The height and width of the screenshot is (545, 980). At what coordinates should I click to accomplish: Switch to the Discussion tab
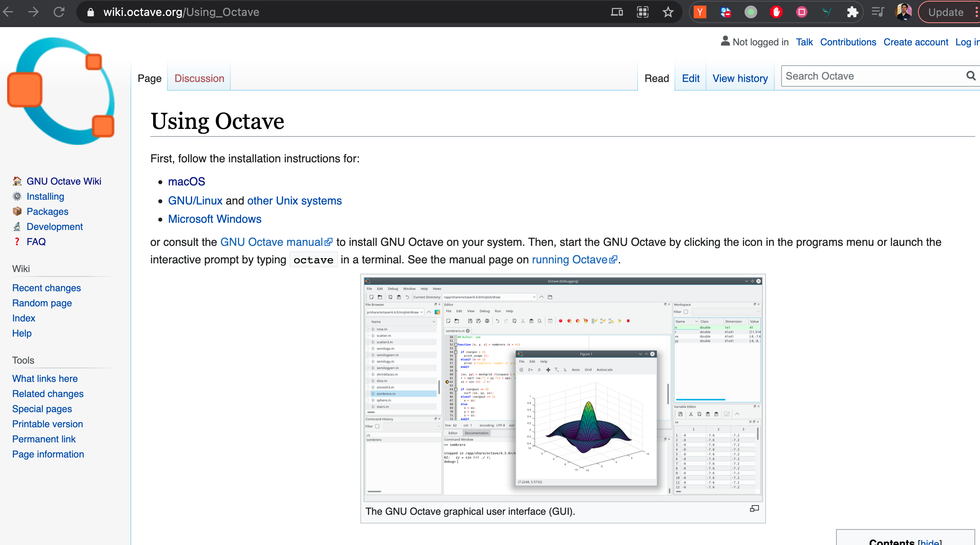click(199, 78)
